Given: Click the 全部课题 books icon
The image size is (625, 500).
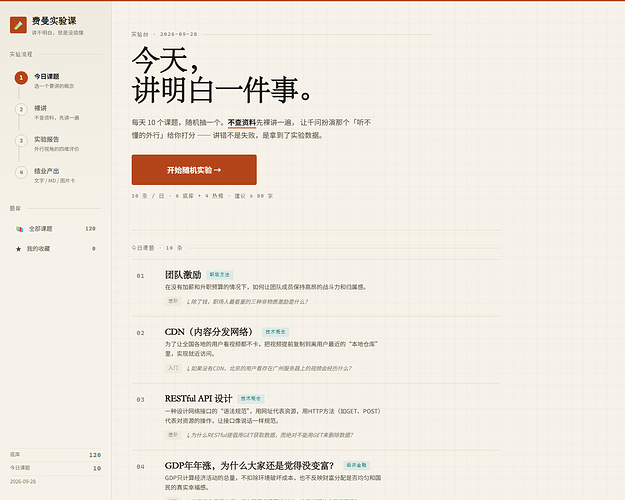Looking at the screenshot, I should tap(19, 229).
